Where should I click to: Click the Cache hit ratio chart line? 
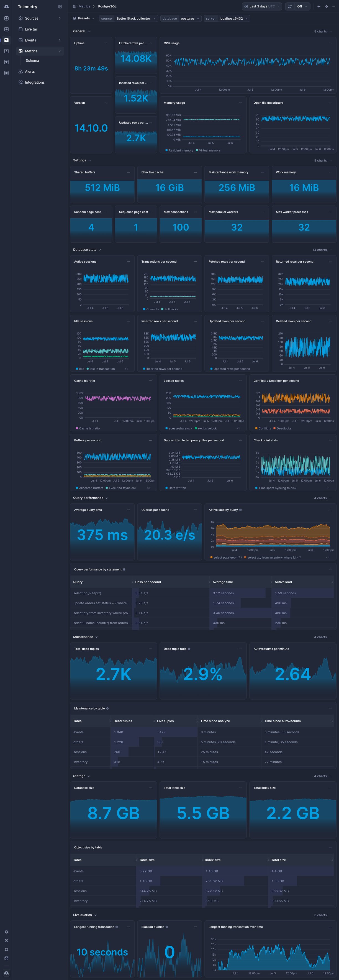(x=118, y=398)
